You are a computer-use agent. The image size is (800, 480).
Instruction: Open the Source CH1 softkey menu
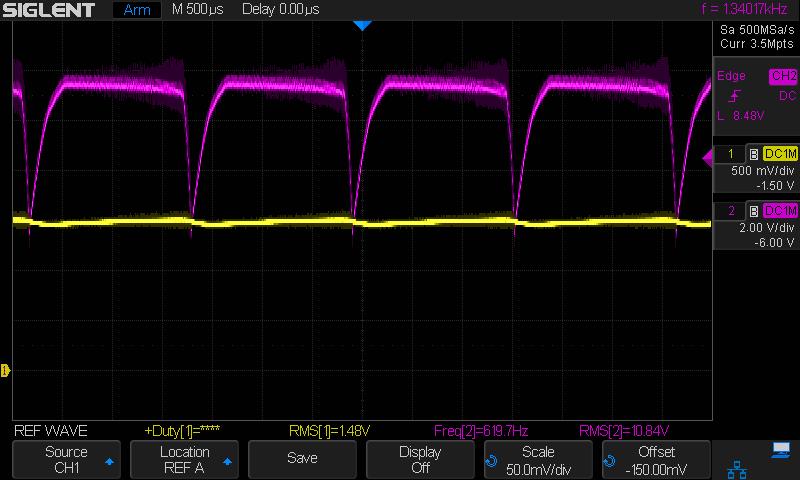66,460
